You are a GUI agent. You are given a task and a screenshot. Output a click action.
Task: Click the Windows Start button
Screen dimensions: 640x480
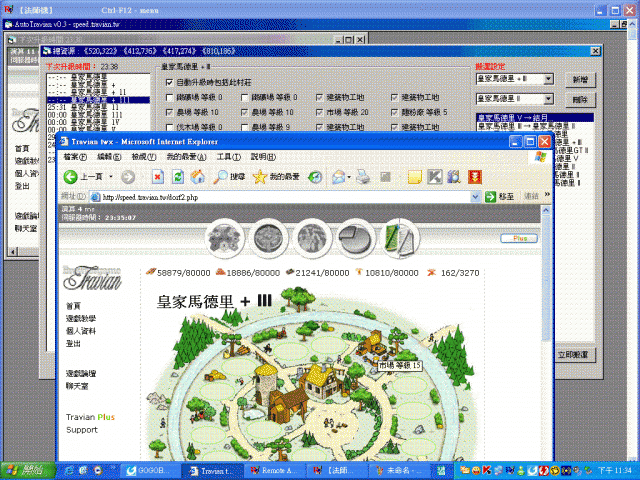(28, 470)
